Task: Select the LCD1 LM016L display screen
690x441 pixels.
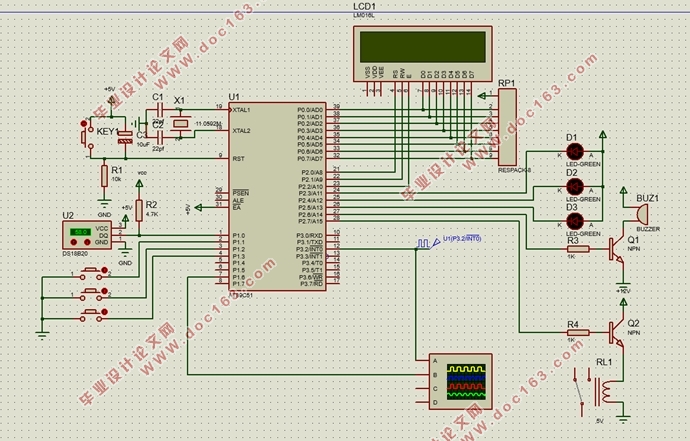Action: pyautogui.click(x=422, y=47)
